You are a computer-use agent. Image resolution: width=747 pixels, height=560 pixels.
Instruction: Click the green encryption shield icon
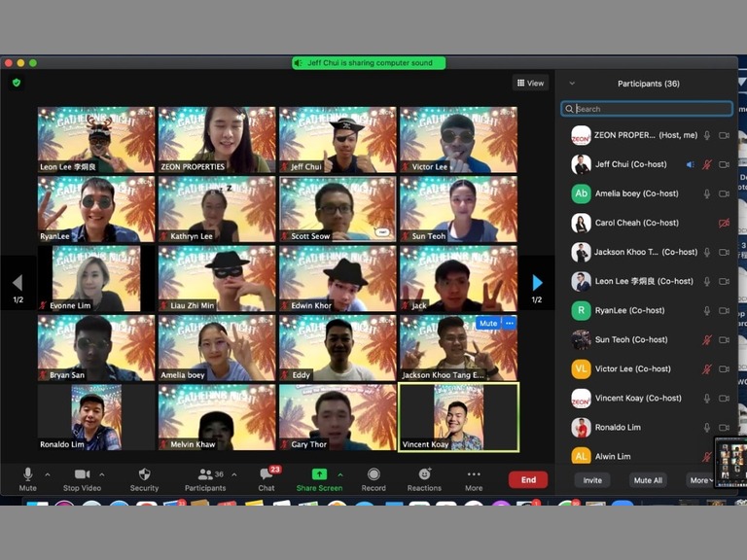tap(17, 83)
